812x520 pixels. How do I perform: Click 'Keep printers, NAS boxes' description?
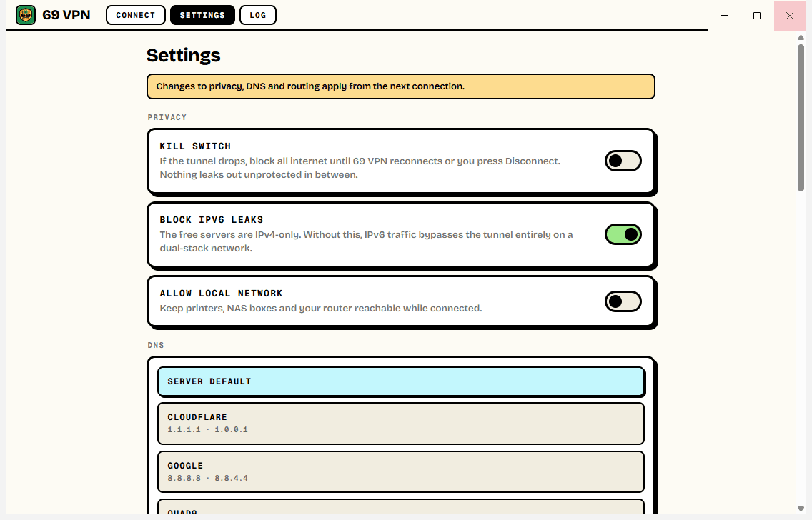tap(320, 309)
